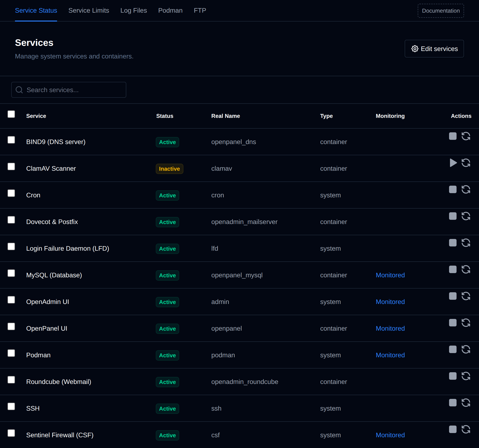Sort by the Status column header

coord(165,116)
